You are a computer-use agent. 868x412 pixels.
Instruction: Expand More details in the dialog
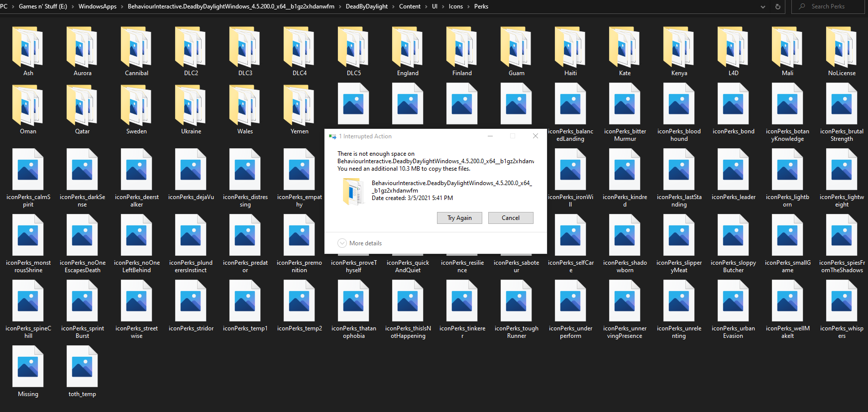360,243
